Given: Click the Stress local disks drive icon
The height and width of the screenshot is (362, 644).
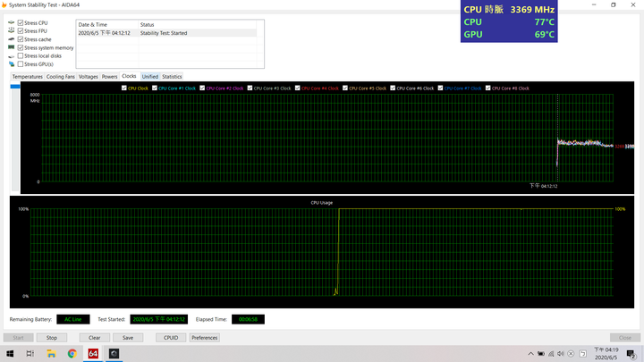Looking at the screenshot, I should 12,55.
